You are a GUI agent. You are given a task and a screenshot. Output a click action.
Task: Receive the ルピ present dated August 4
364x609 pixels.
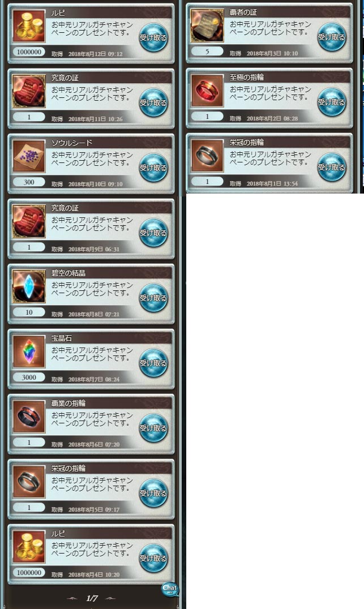tap(153, 559)
